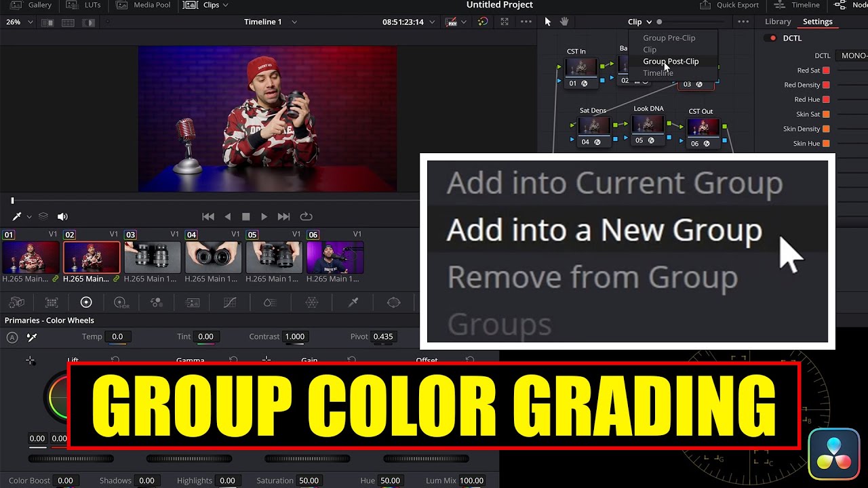Open the Color Wheels palette
The width and height of the screenshot is (868, 488).
(86, 302)
